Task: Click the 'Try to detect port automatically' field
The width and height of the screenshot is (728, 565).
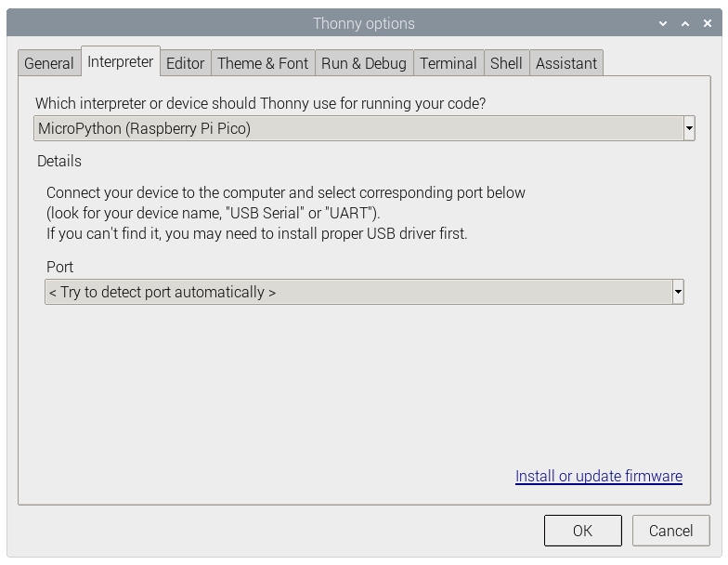Action: point(358,292)
